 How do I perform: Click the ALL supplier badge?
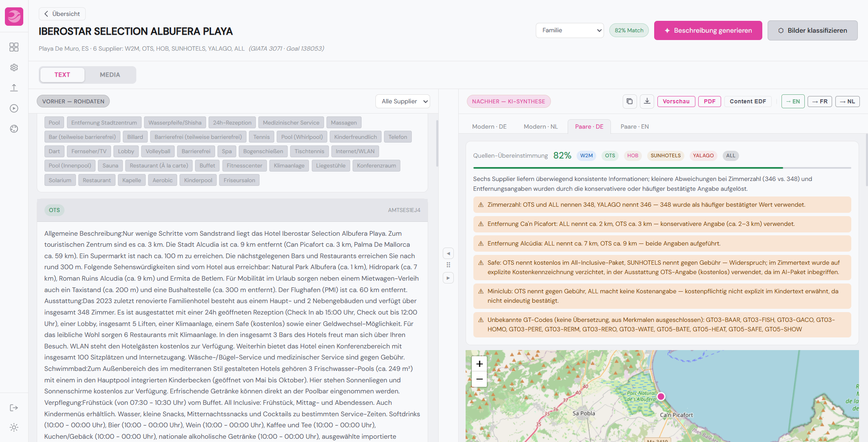[730, 156]
